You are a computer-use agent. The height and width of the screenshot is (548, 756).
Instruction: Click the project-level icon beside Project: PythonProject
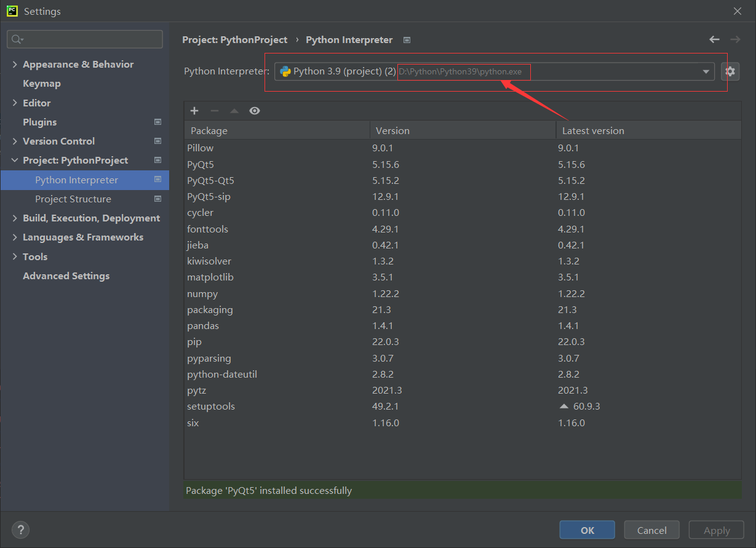(157, 160)
